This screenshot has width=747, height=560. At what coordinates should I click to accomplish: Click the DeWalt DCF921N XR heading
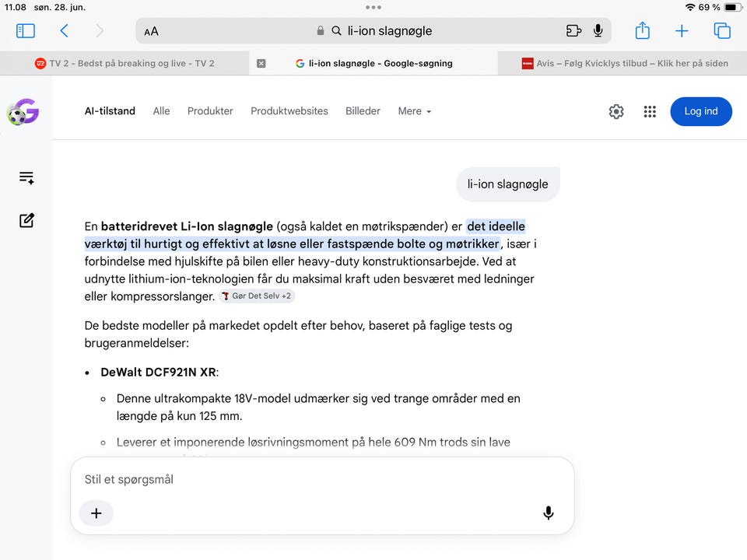(159, 373)
